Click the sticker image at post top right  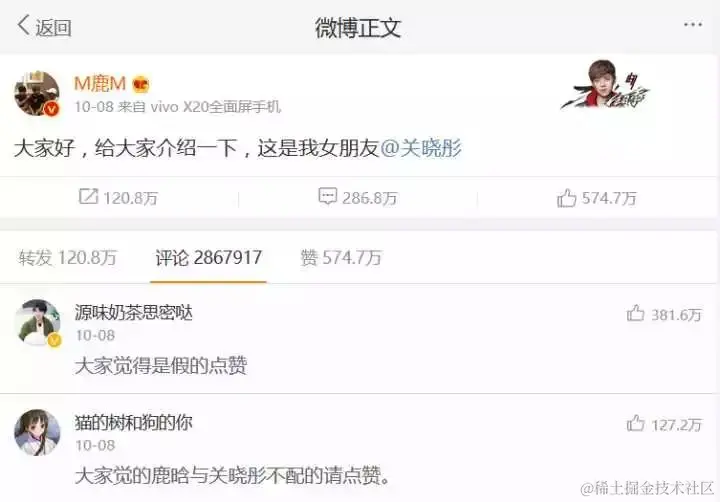tap(605, 85)
